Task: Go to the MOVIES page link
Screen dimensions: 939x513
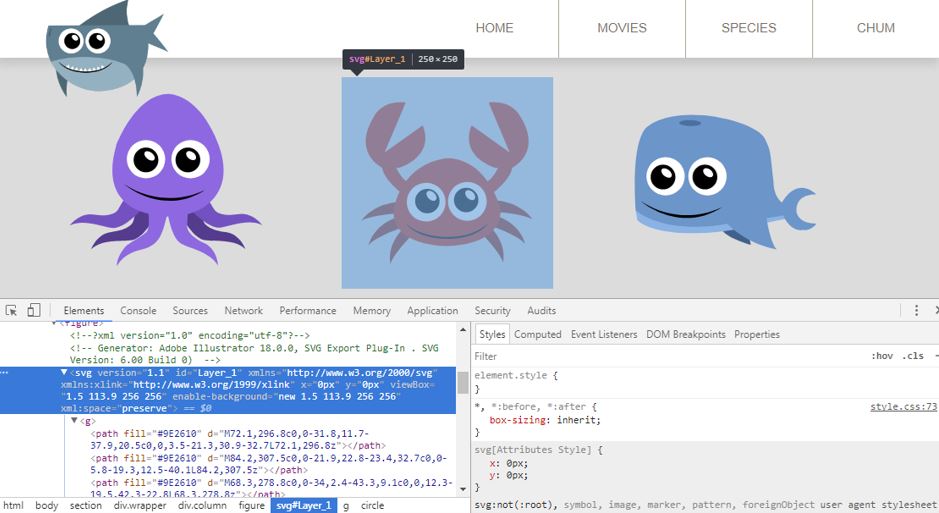Action: 622,28
